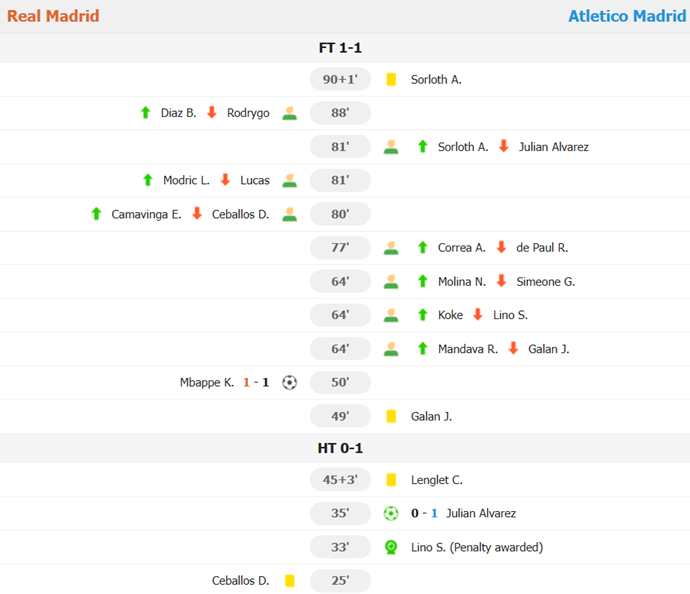
Task: Click the red down arrow beside Julian Alvarez
Action: coord(503,146)
